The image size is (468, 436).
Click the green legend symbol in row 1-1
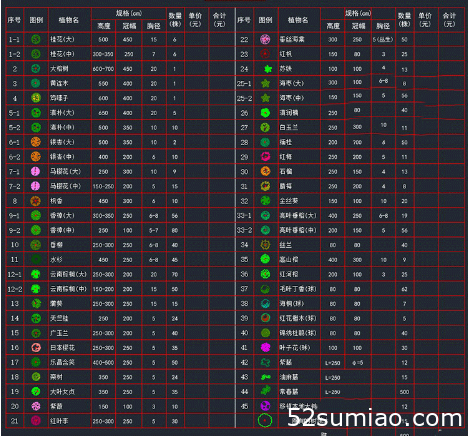pyautogui.click(x=36, y=39)
